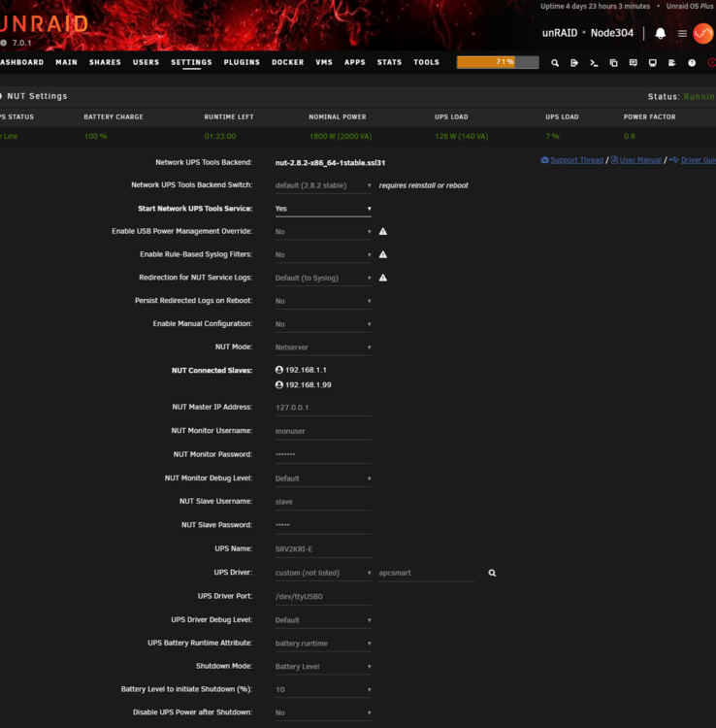This screenshot has width=716, height=728.
Task: Click the NUT Monitor Password field
Action: click(323, 454)
